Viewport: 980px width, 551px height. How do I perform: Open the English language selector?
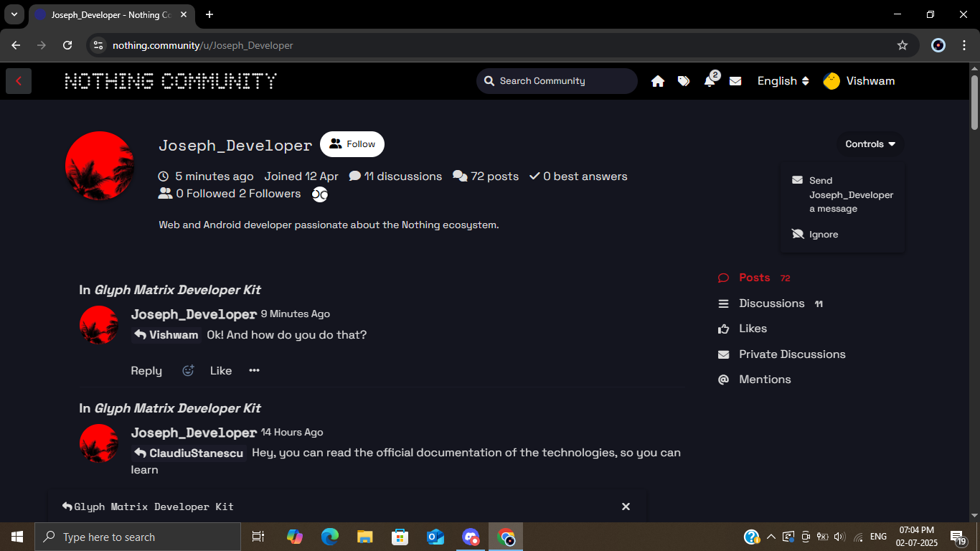(x=783, y=81)
